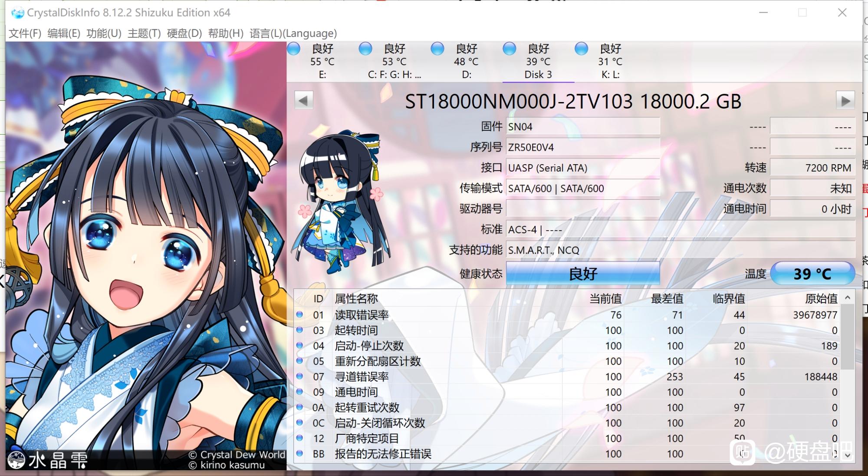Go to next disk with right arrow
Image resolution: width=868 pixels, height=476 pixels.
coord(845,101)
